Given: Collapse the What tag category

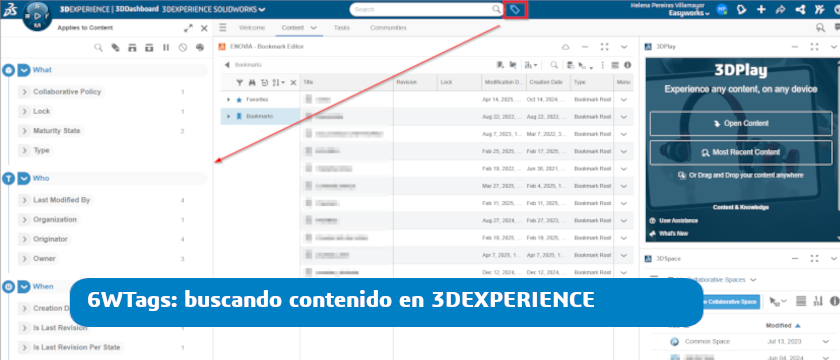Looking at the screenshot, I should click(23, 70).
